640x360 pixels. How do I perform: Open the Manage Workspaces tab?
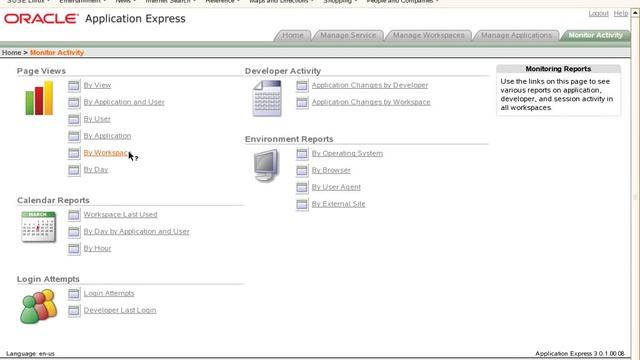(x=428, y=36)
